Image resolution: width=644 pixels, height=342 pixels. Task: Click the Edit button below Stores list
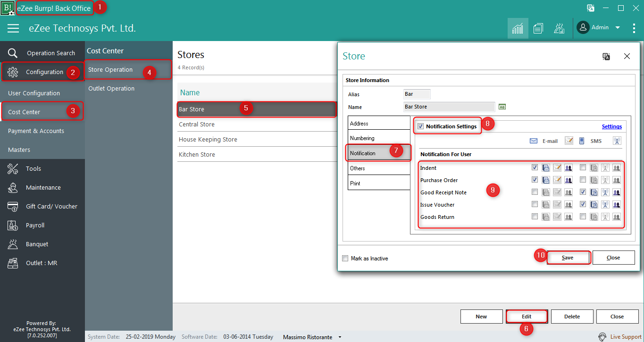coord(527,317)
